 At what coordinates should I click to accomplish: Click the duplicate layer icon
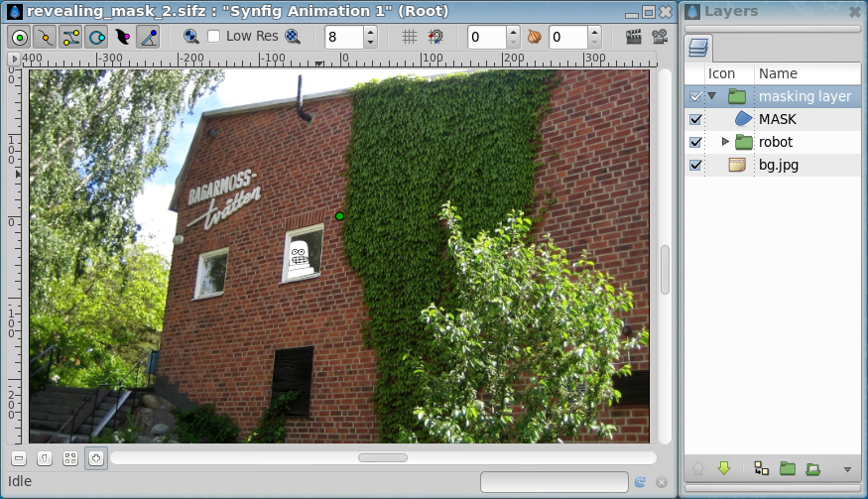click(x=762, y=468)
